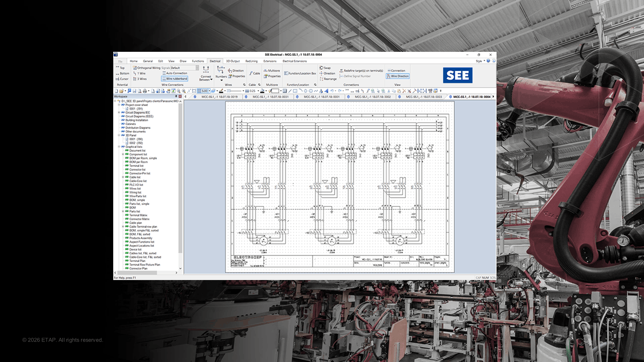644x362 pixels.
Task: Click the Save icon in the toolbar
Action: pyautogui.click(x=134, y=91)
